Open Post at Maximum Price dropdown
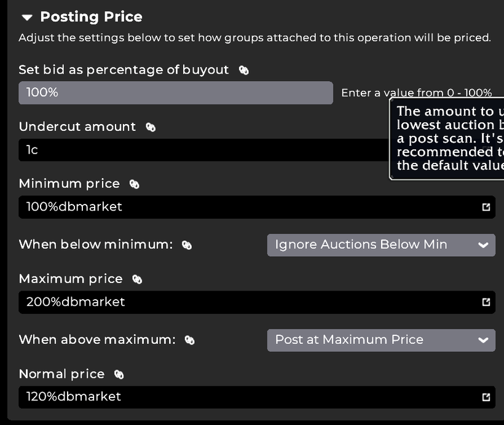The height and width of the screenshot is (425, 504). 381,340
